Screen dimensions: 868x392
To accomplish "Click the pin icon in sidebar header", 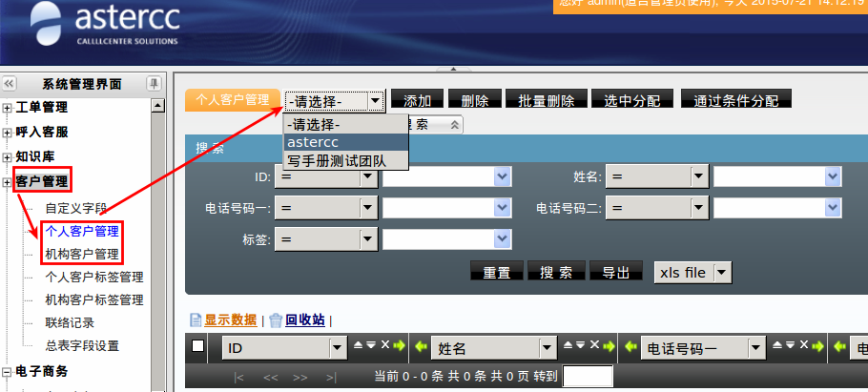I will tap(153, 84).
